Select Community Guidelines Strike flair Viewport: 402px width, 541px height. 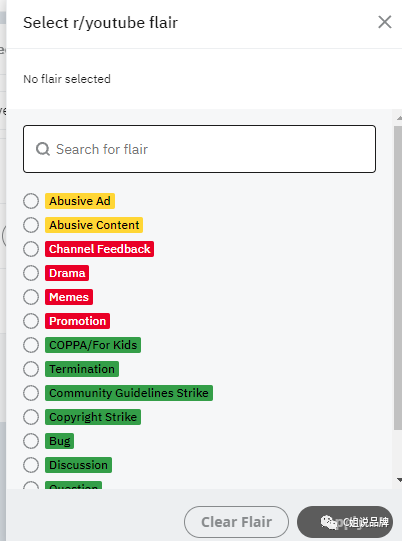point(31,393)
